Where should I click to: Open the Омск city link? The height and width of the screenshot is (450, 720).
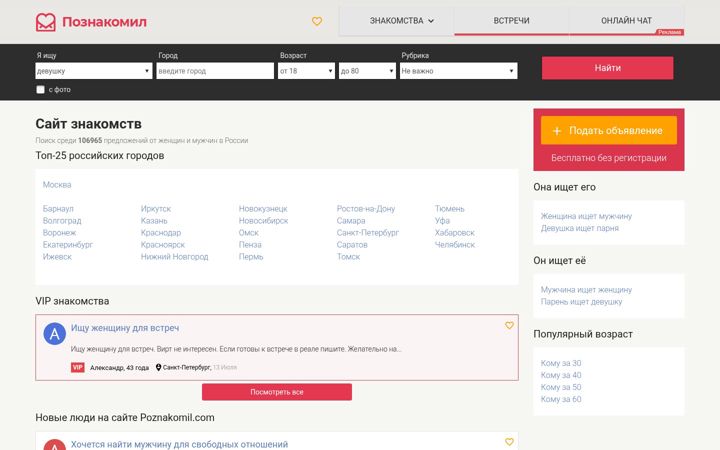248,232
